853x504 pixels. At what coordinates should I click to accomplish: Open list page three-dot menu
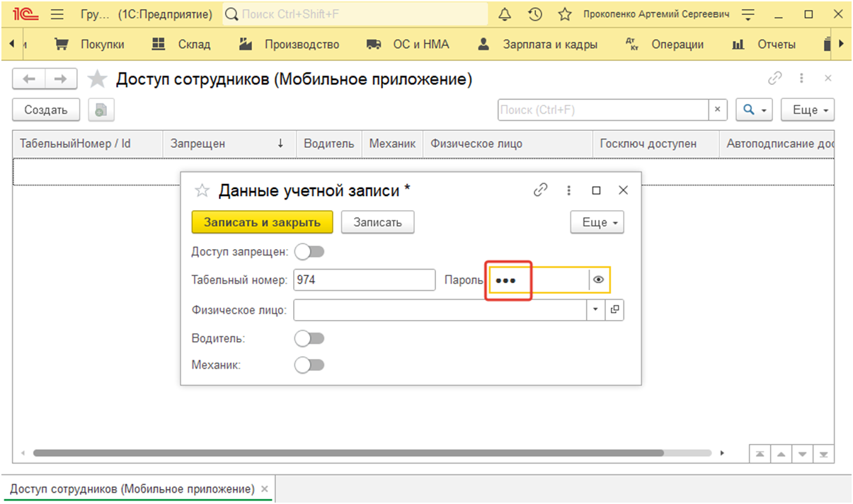pyautogui.click(x=801, y=79)
